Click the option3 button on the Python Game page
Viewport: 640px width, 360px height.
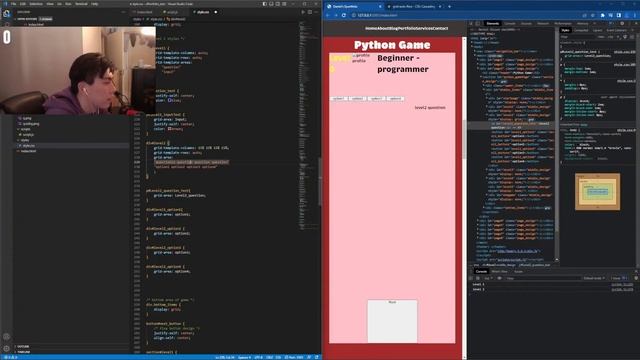point(376,99)
